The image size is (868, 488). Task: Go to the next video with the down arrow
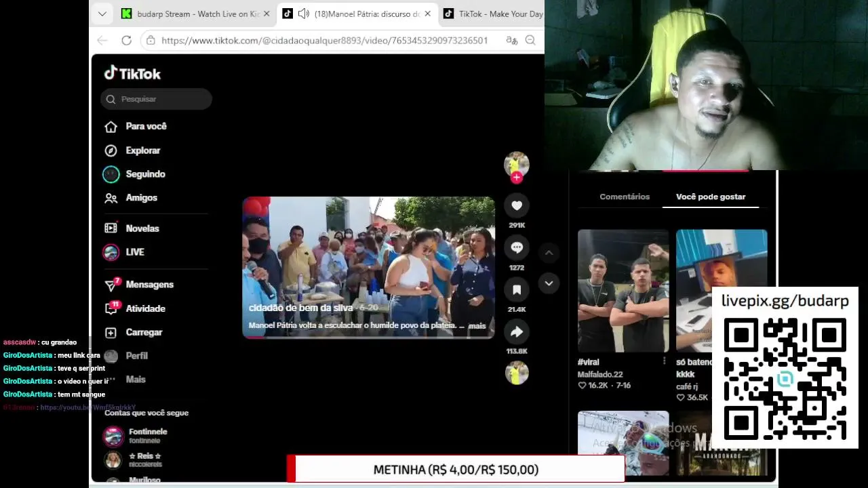tap(549, 283)
